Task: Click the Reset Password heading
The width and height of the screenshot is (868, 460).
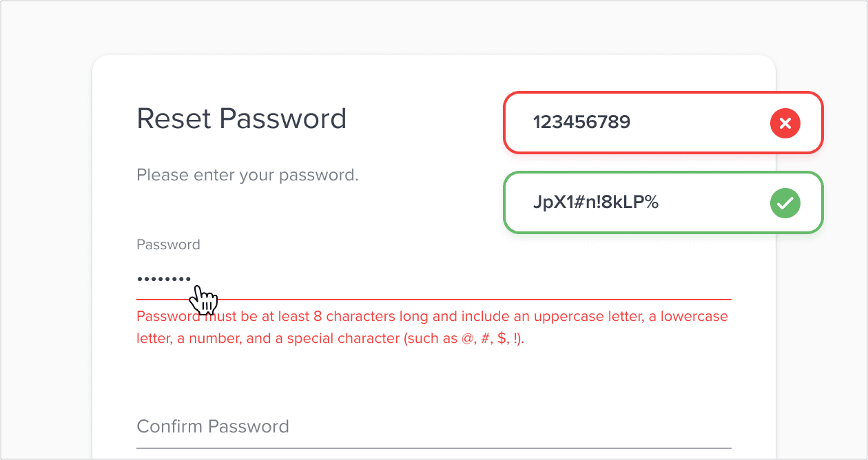Action: [x=241, y=118]
